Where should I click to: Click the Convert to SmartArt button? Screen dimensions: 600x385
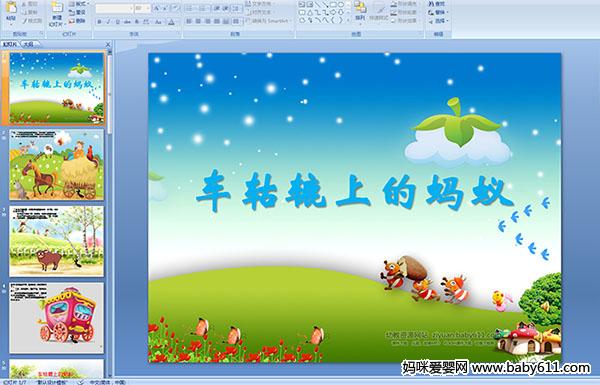point(269,21)
